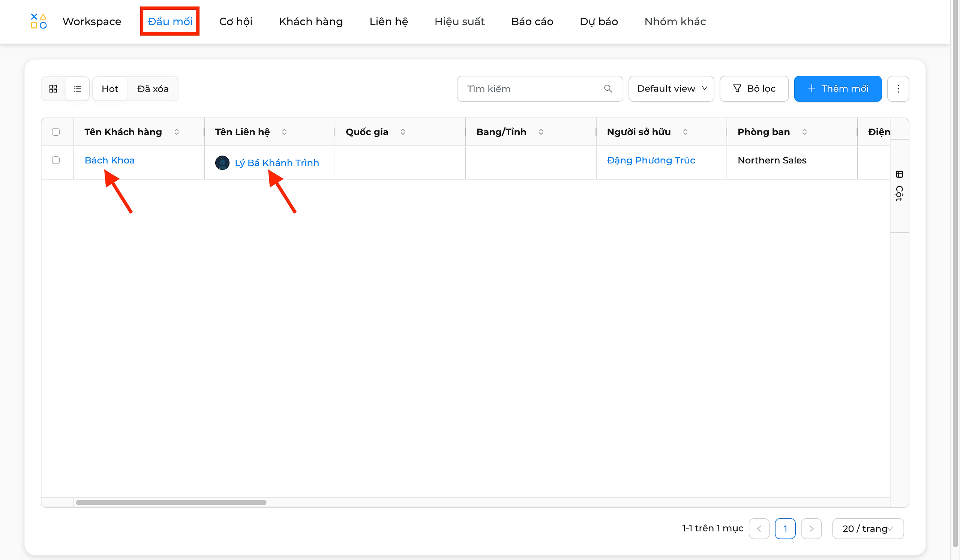Open the Cột columns side panel
Image resolution: width=960 pixels, height=560 pixels.
[899, 186]
